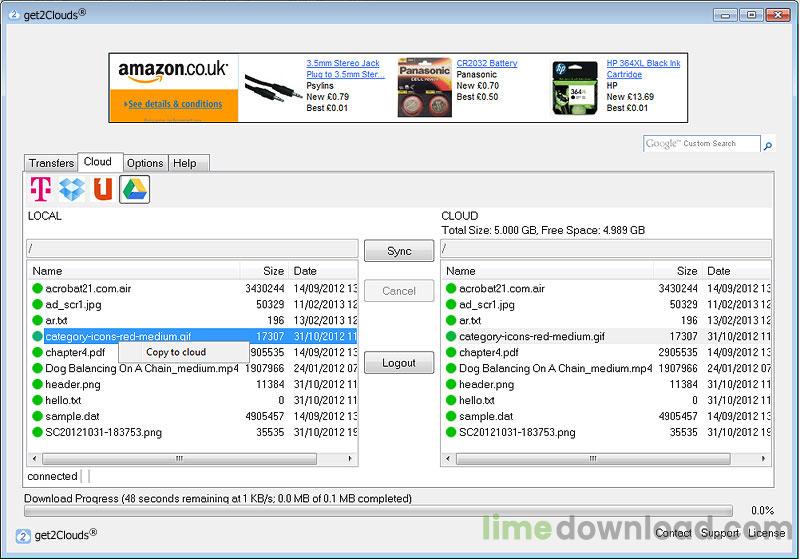Select the Google Drive cloud provider icon
The height and width of the screenshot is (559, 800).
point(135,189)
